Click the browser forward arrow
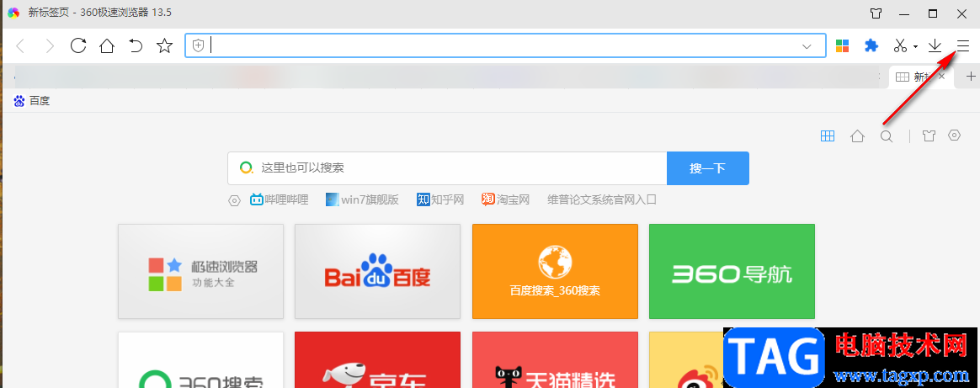Screen dimensions: 980x388 pos(50,45)
